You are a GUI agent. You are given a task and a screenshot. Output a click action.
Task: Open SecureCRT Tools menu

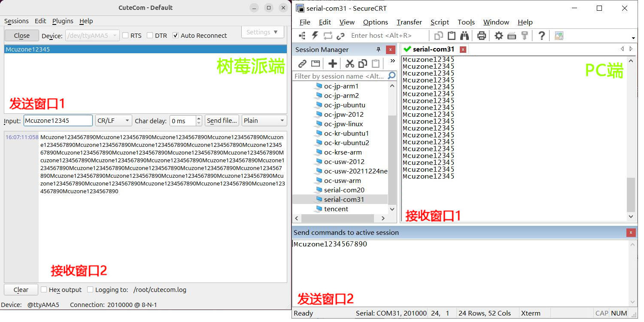[466, 22]
